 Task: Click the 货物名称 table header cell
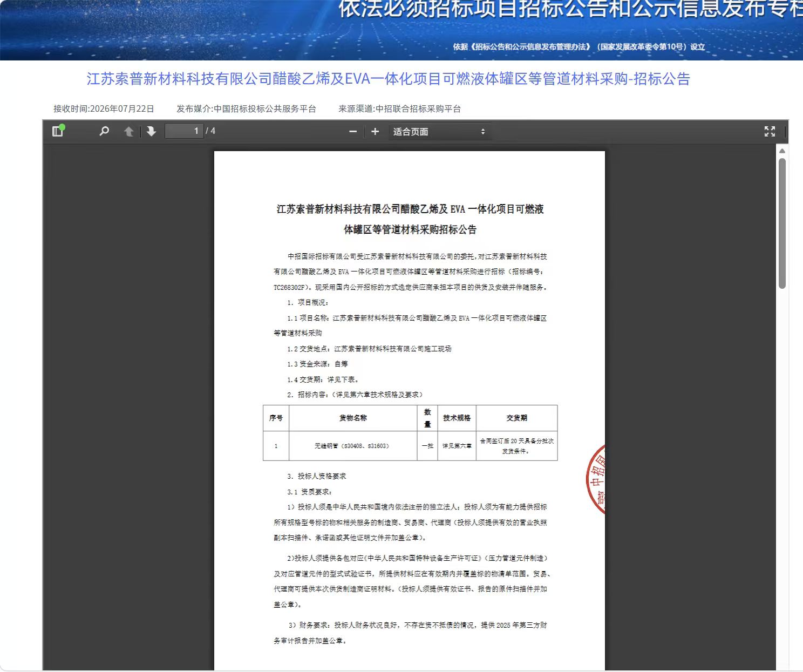click(x=353, y=418)
